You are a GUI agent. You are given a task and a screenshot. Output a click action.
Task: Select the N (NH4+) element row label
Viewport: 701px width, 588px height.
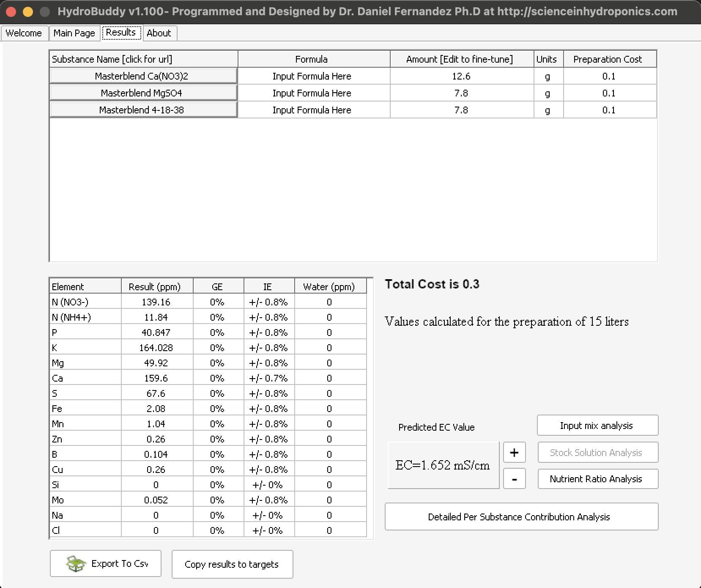tap(85, 317)
